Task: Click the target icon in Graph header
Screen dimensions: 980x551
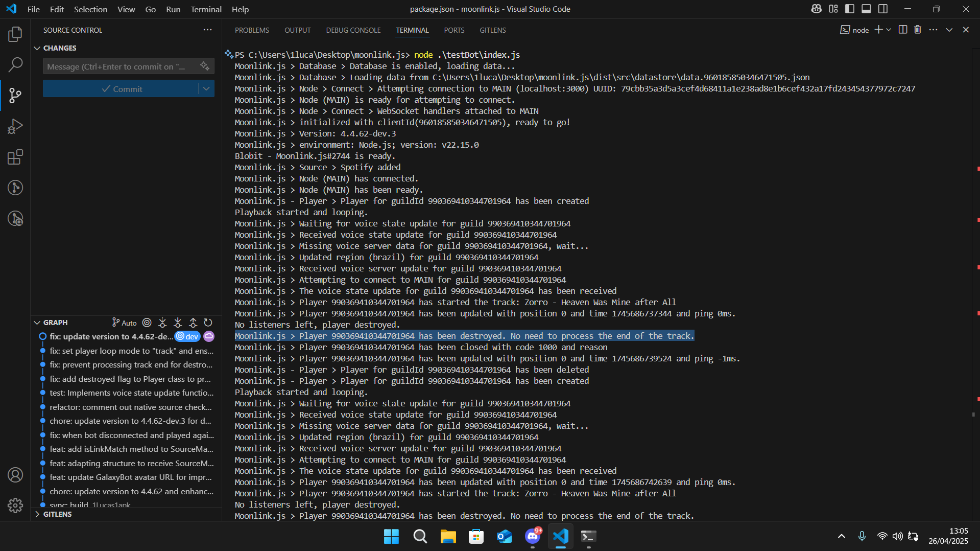Action: pos(147,323)
